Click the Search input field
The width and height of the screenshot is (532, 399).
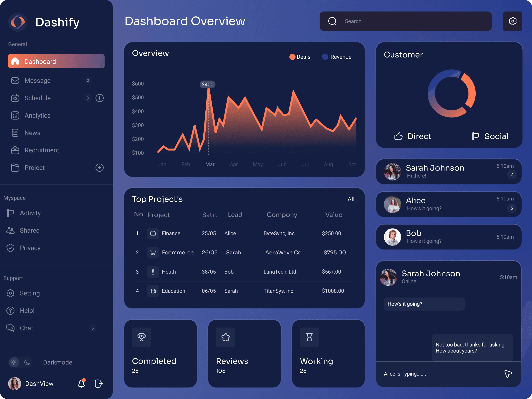(x=409, y=21)
